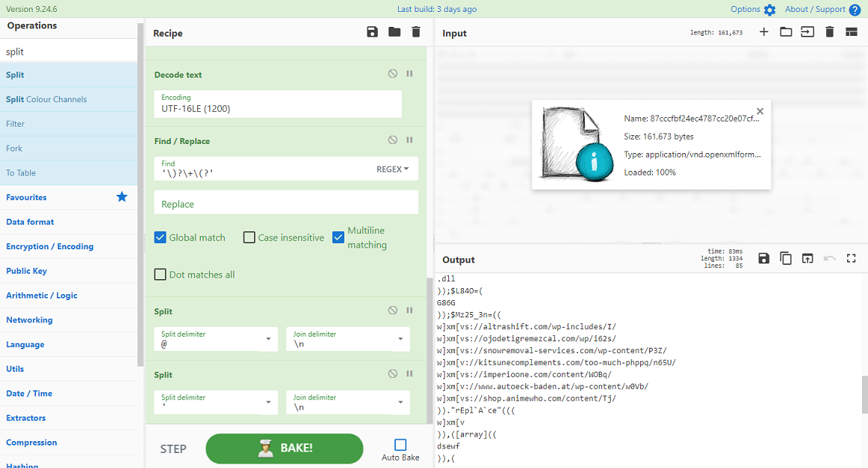Add a new input tab
This screenshot has height=468, width=868.
click(764, 32)
